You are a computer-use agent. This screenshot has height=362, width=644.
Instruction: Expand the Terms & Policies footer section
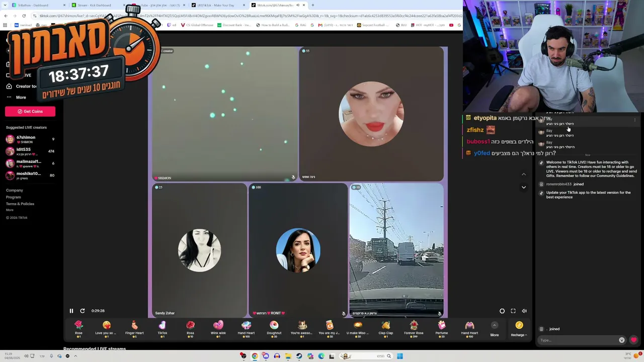point(20,204)
